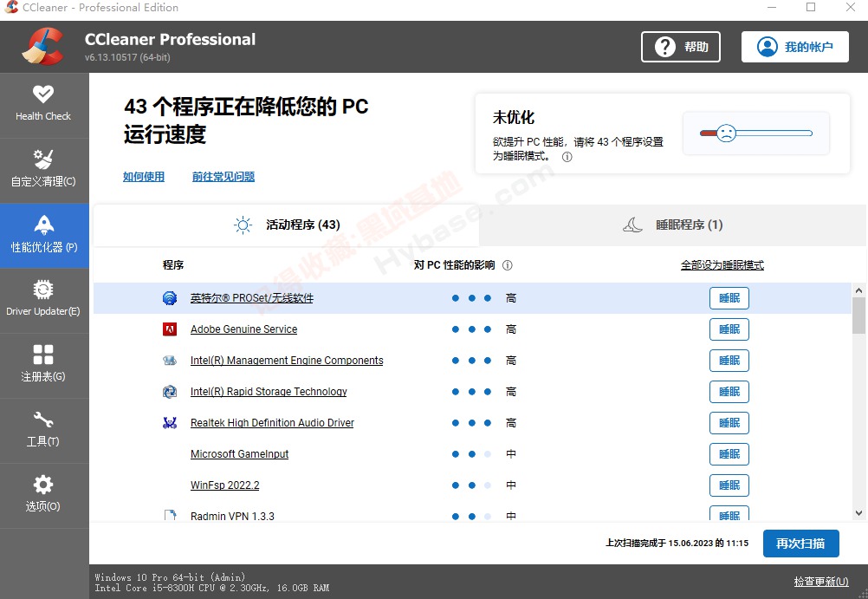The width and height of the screenshot is (868, 599).
Task: Click the 未优化 status heading
Action: coord(514,118)
